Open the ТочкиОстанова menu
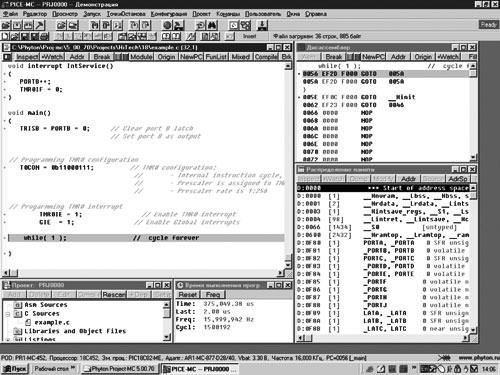Image resolution: width=500 pixels, height=375 pixels. (126, 14)
